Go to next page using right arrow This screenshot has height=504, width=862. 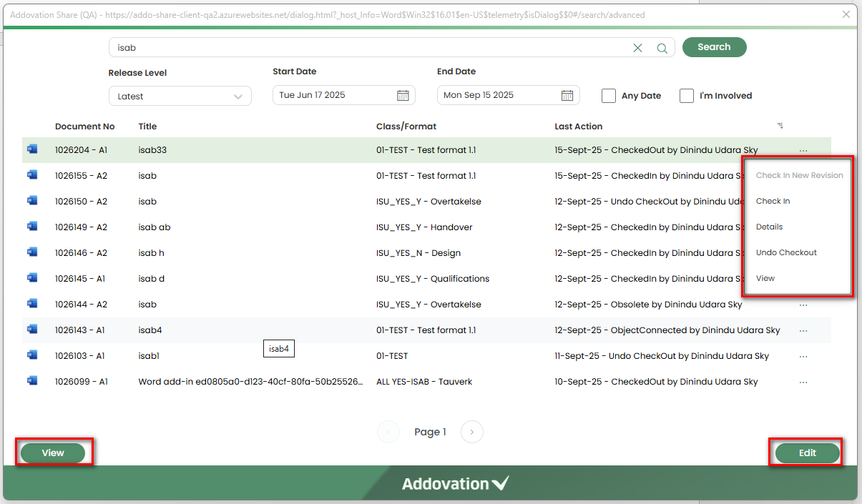tap(472, 432)
